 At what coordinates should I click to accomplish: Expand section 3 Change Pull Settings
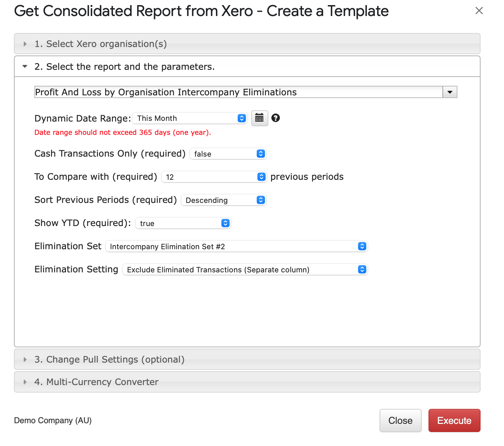[247, 360]
